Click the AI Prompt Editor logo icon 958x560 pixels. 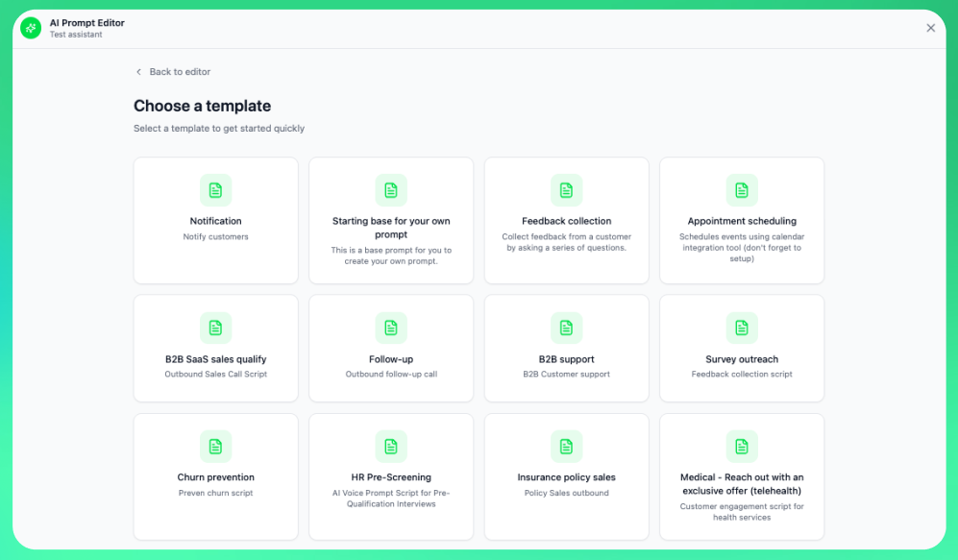27,28
